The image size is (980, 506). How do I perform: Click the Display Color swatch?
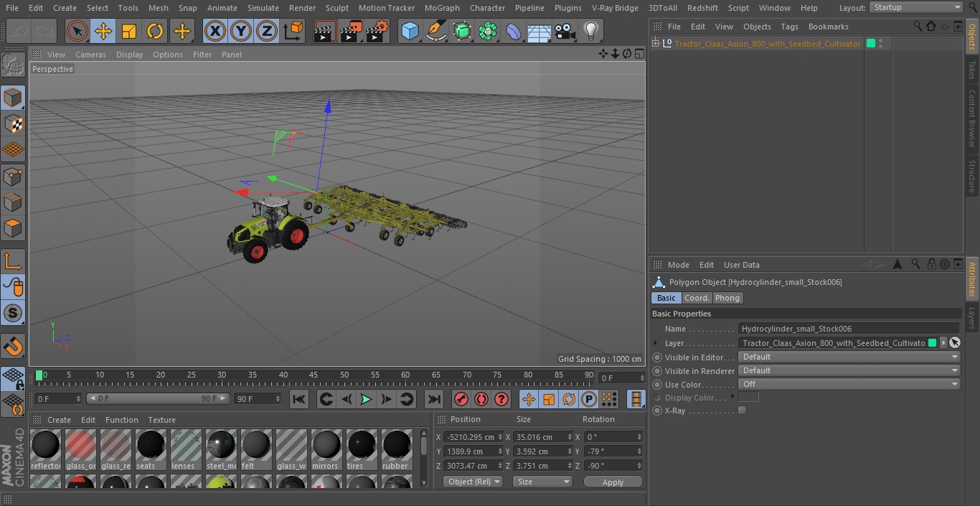(748, 397)
